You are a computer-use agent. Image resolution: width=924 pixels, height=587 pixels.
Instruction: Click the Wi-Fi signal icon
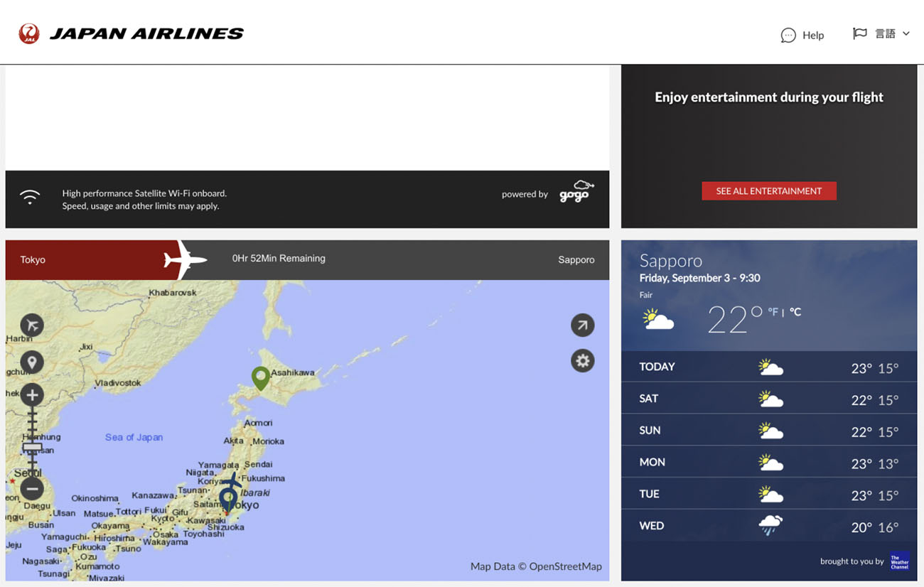(x=30, y=197)
